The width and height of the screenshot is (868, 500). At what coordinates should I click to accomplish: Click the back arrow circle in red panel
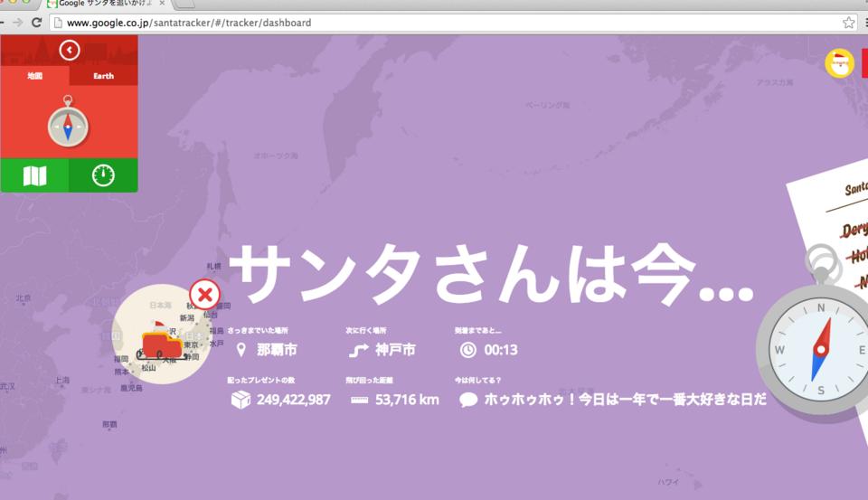(x=70, y=51)
